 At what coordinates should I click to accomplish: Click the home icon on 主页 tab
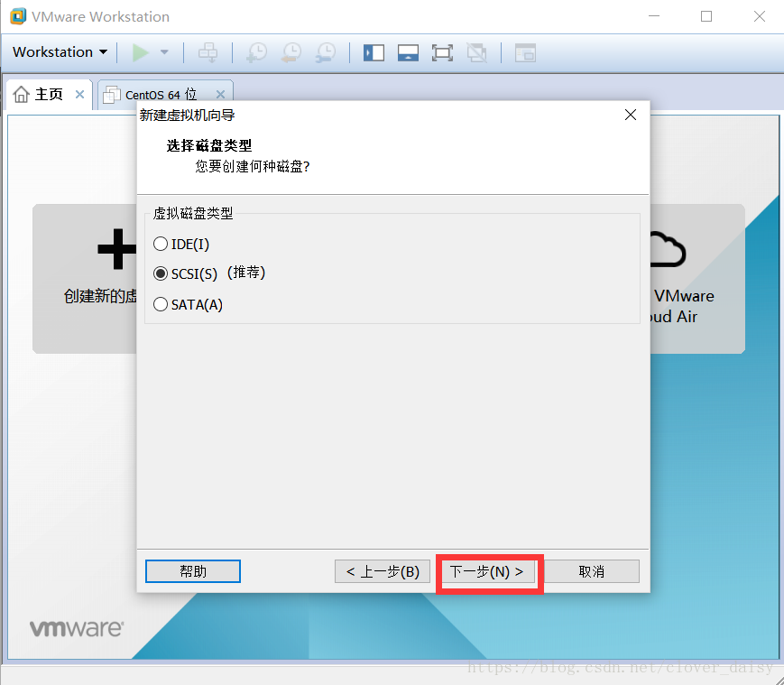(21, 94)
